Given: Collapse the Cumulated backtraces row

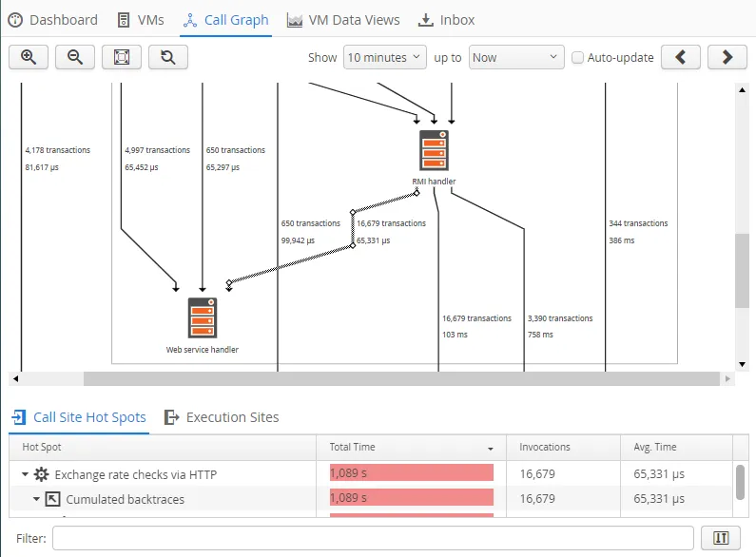Looking at the screenshot, I should pyautogui.click(x=36, y=499).
